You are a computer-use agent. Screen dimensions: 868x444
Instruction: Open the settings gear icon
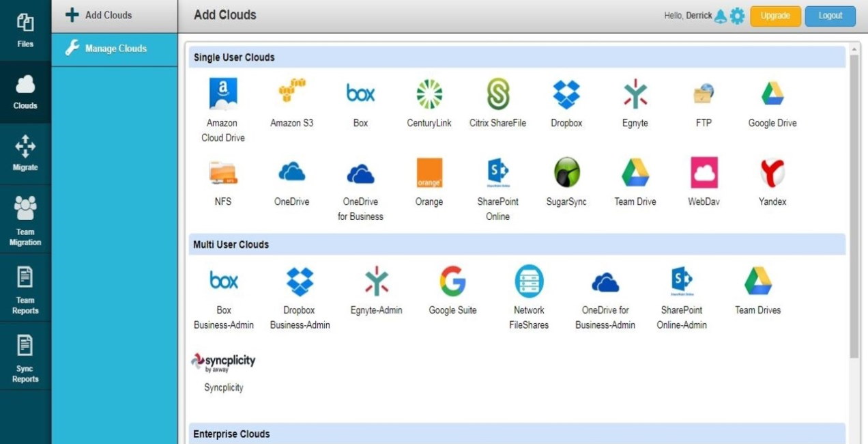pyautogui.click(x=737, y=16)
